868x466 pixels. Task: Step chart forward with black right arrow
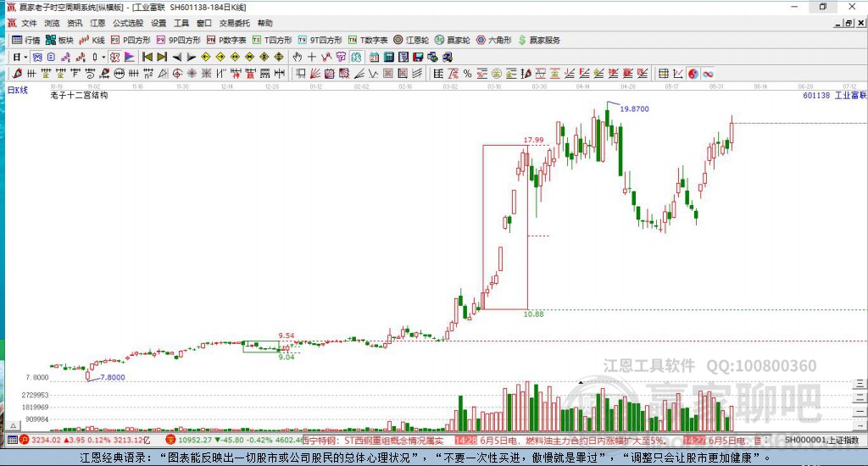click(192, 57)
